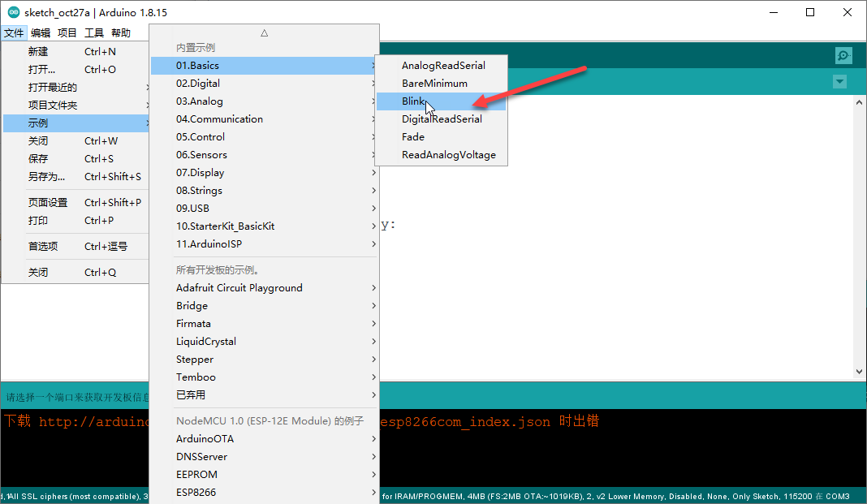The image size is (867, 504).
Task: Open 首选项 preferences
Action: pos(76,246)
